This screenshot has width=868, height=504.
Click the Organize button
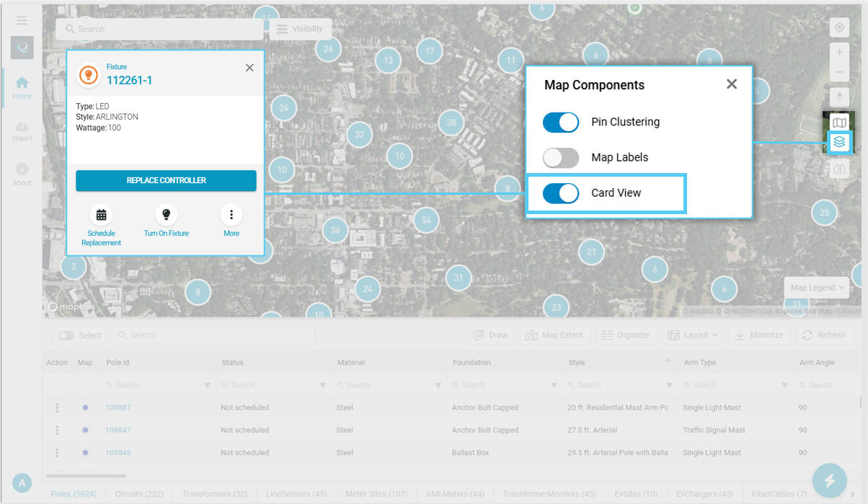[626, 335]
